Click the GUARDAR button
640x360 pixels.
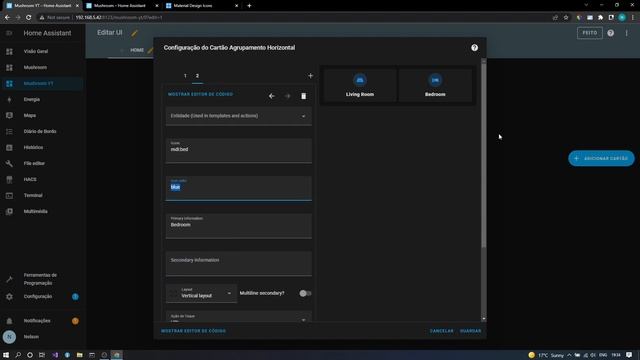coord(470,331)
